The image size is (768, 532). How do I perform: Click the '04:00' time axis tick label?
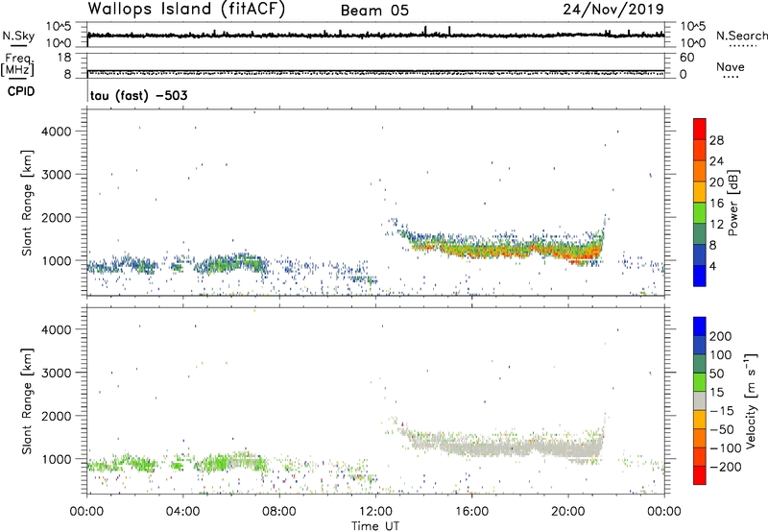pyautogui.click(x=183, y=512)
